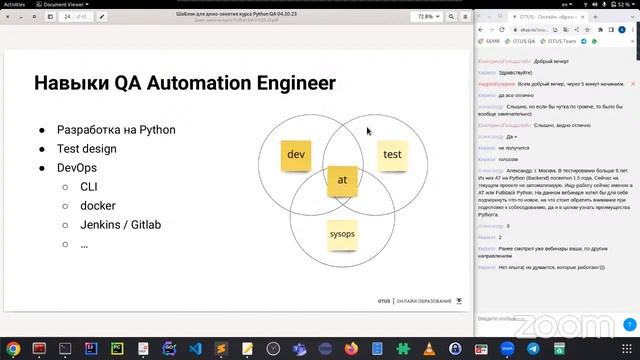Screen dimensions: 640x360
Task: Expand the browser tab search chevron
Action: [633, 17]
